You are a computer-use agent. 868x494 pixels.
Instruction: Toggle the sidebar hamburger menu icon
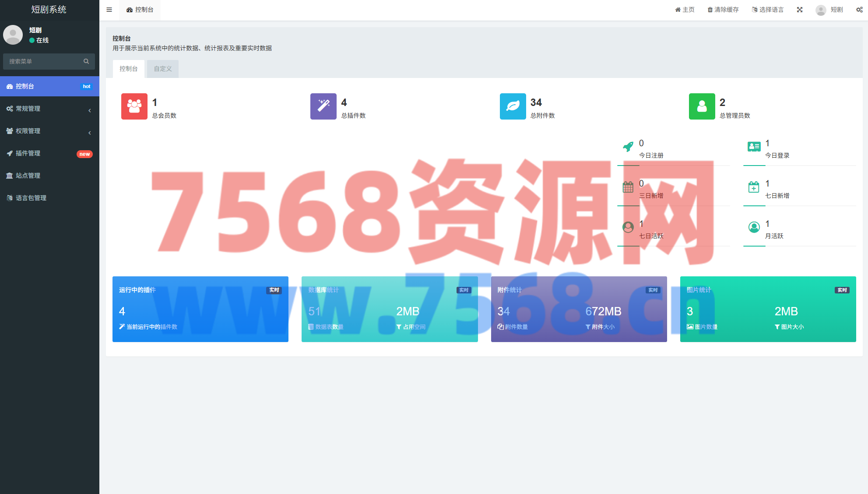click(x=109, y=10)
